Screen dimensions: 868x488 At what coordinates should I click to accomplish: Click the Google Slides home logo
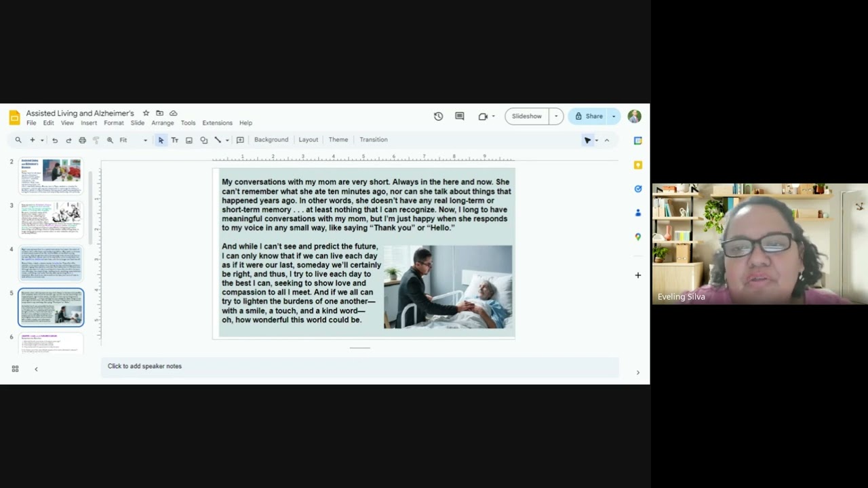pyautogui.click(x=14, y=117)
